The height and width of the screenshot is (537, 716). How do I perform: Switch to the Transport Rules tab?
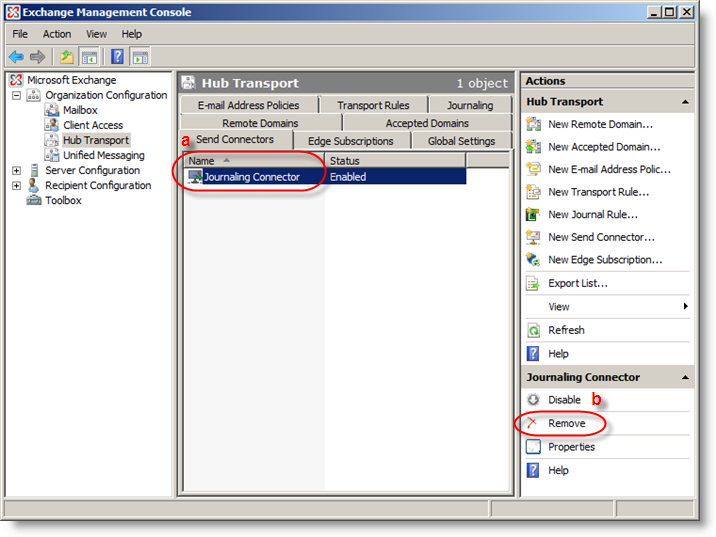(x=374, y=105)
